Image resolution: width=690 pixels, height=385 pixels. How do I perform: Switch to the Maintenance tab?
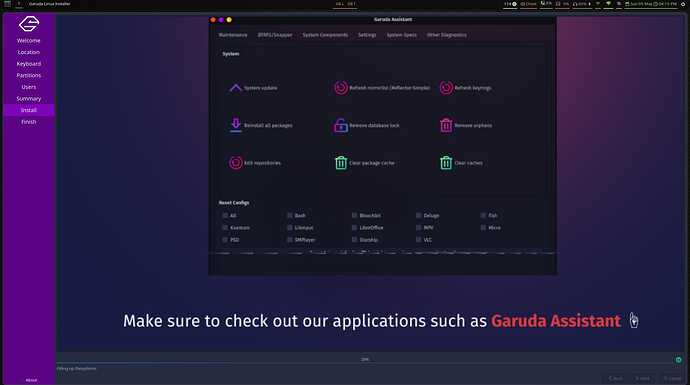coord(233,35)
